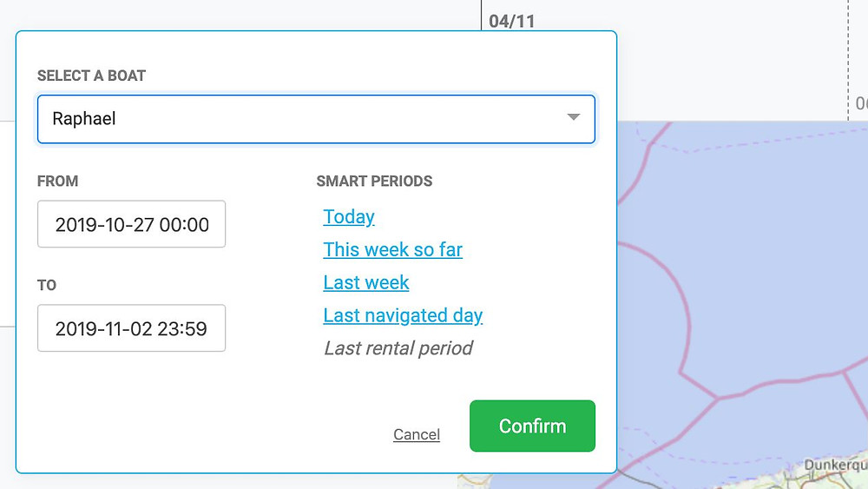868x489 pixels.
Task: Click the dashed vertical timeline marker
Action: point(848,60)
